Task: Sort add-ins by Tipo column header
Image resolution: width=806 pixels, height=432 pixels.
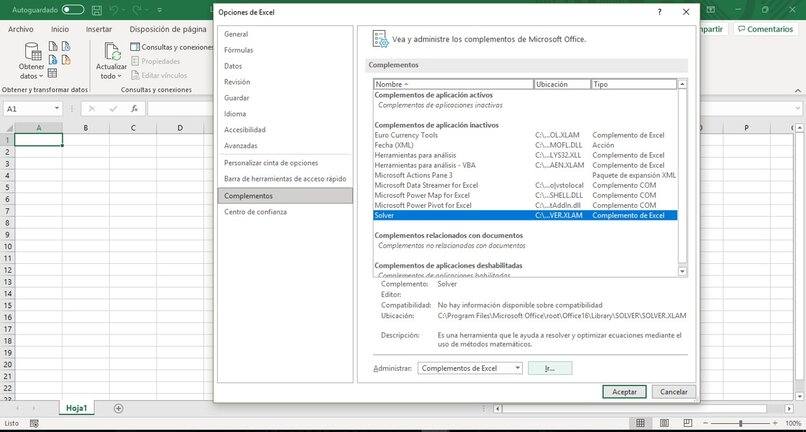Action: pyautogui.click(x=634, y=84)
